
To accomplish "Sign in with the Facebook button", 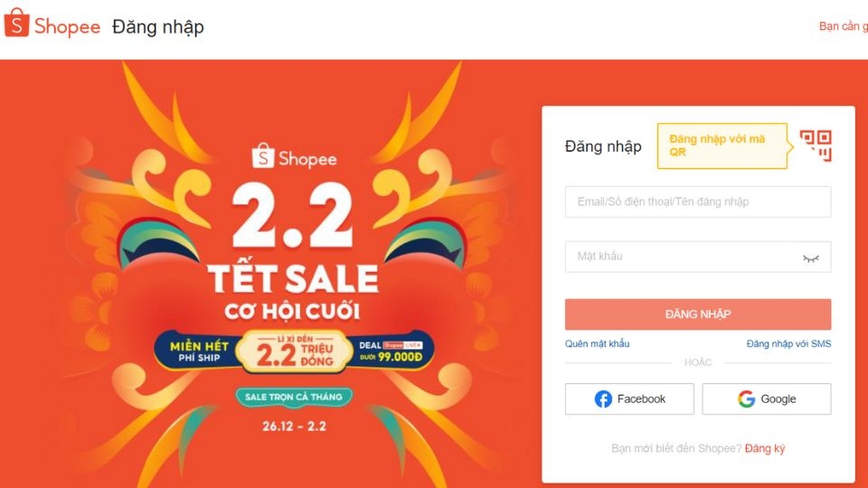I will coord(629,399).
